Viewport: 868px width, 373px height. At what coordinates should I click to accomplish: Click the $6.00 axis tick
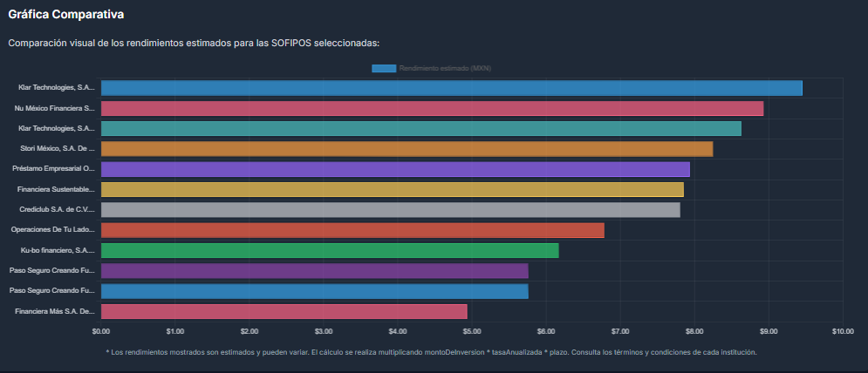(x=546, y=331)
